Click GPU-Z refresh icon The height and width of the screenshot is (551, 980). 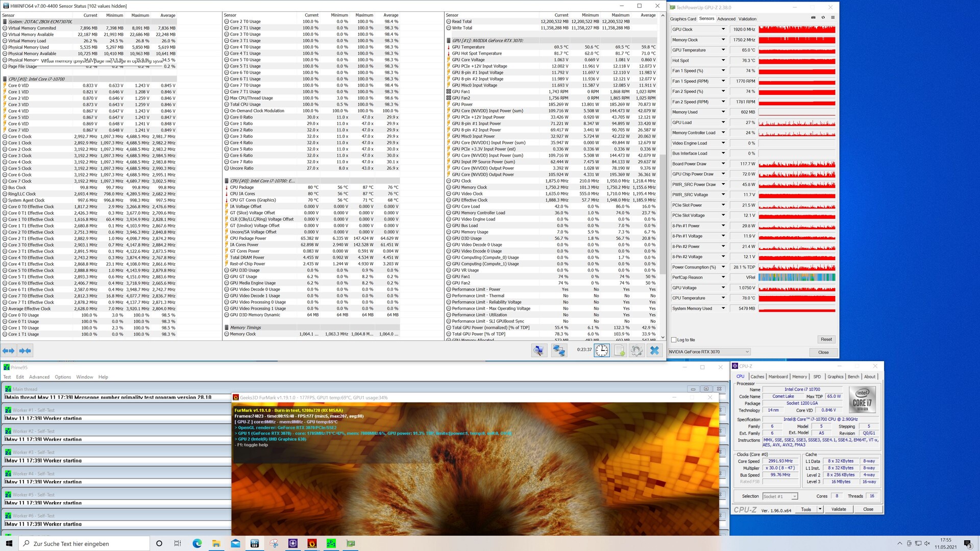coord(823,18)
